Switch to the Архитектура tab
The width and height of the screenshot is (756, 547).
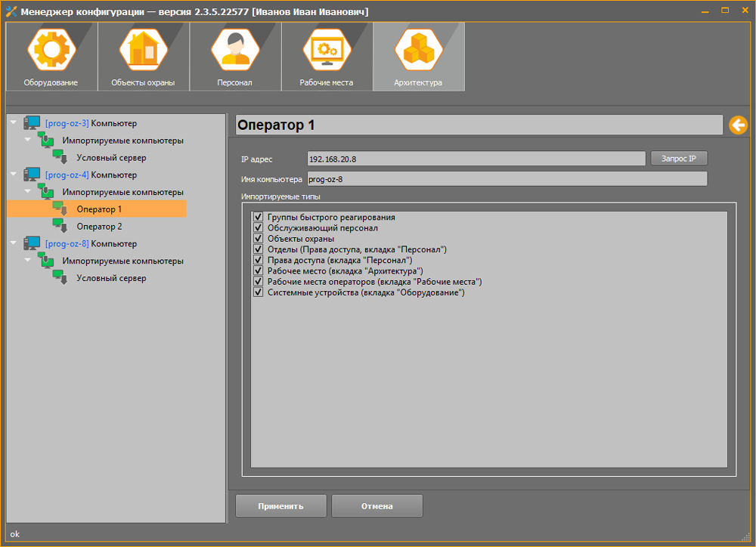click(418, 57)
